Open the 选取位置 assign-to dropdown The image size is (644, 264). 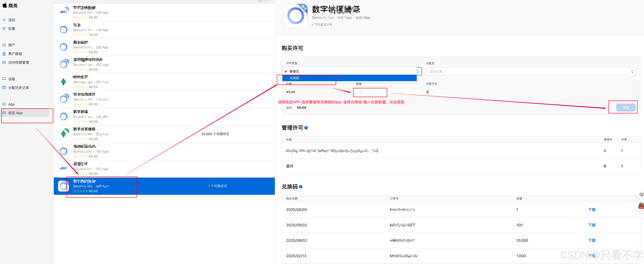pyautogui.click(x=531, y=71)
